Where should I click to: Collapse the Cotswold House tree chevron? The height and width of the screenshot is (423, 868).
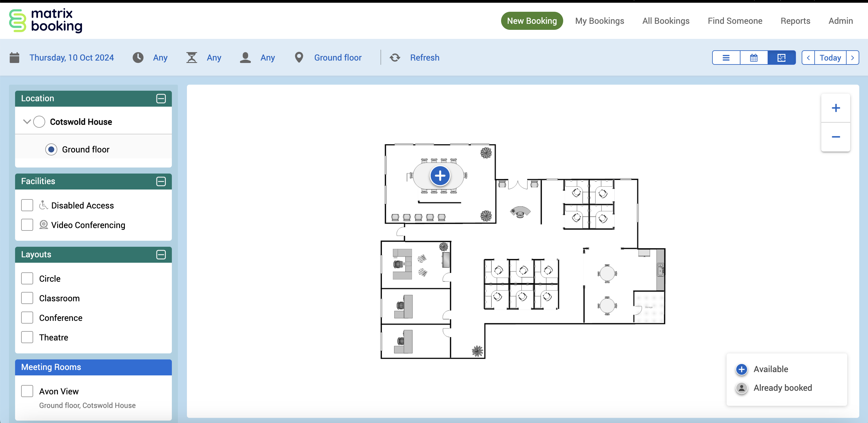click(27, 122)
